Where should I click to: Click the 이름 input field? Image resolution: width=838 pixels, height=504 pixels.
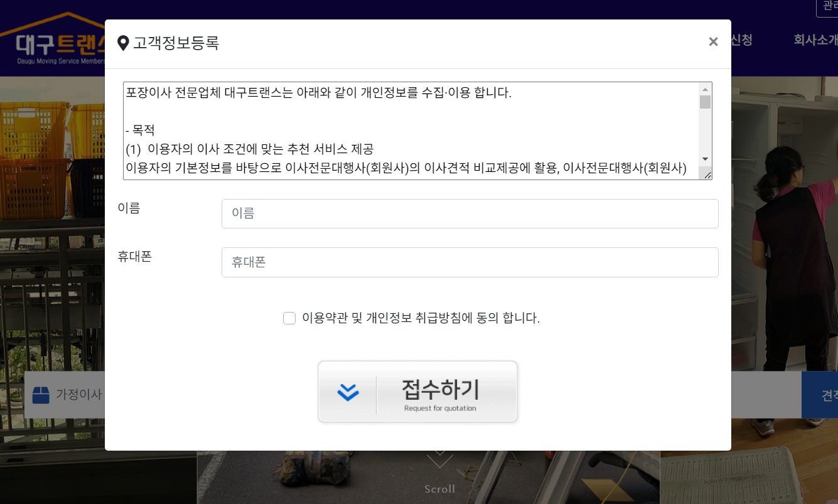470,213
